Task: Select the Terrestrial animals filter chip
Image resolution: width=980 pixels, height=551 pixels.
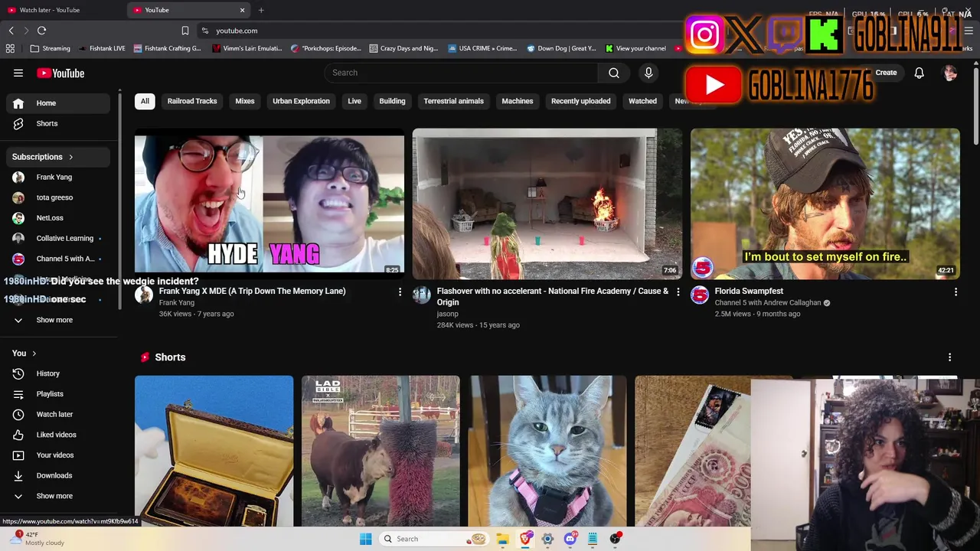Action: click(x=453, y=101)
